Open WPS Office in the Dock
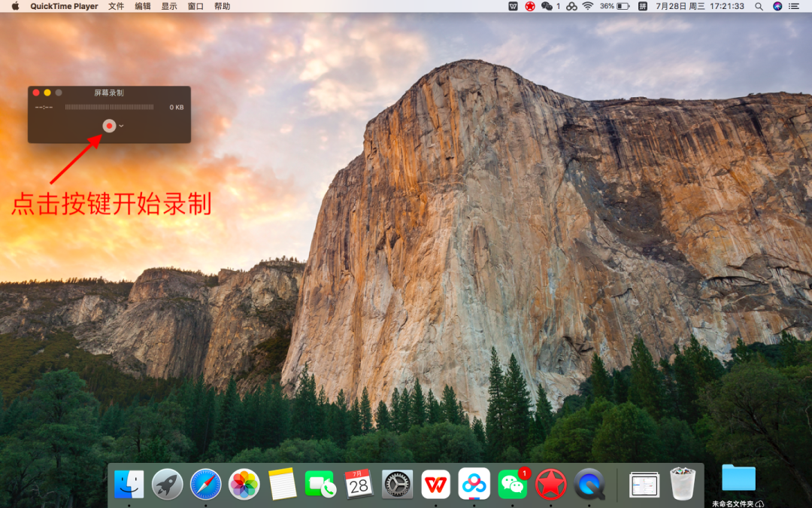Viewport: 812px width, 508px height. pyautogui.click(x=435, y=485)
